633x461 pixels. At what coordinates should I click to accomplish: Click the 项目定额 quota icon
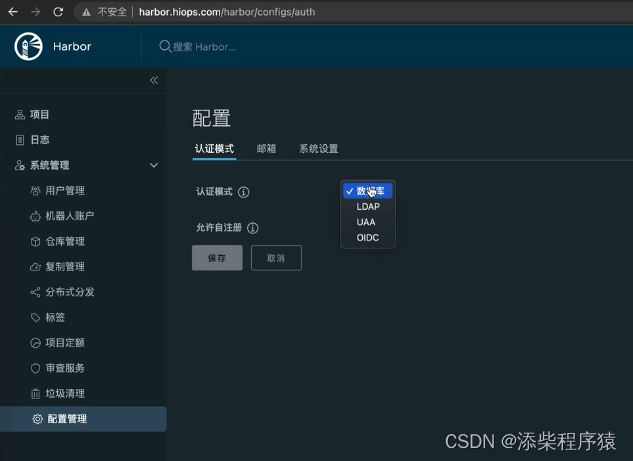coord(36,343)
